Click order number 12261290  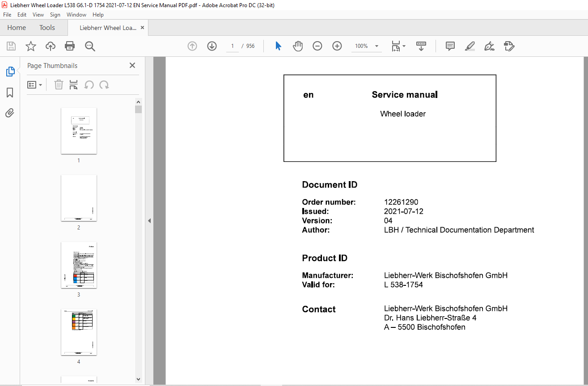click(401, 202)
